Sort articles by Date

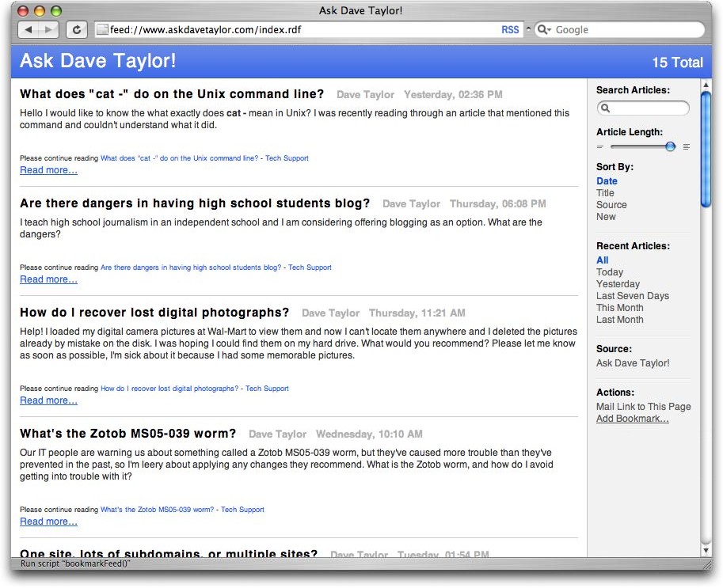607,181
